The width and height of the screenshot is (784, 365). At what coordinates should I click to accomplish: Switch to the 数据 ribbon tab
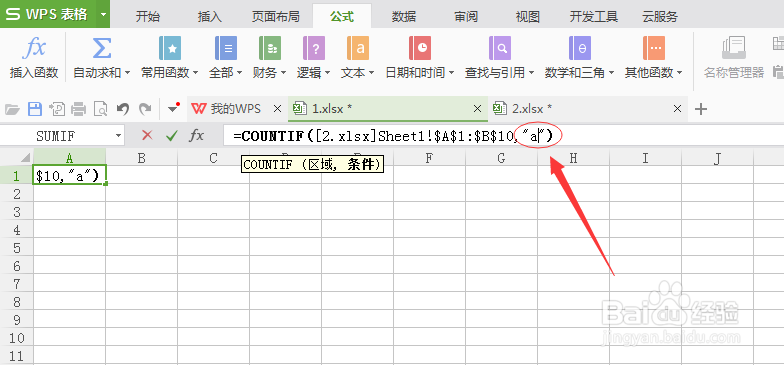(x=404, y=16)
